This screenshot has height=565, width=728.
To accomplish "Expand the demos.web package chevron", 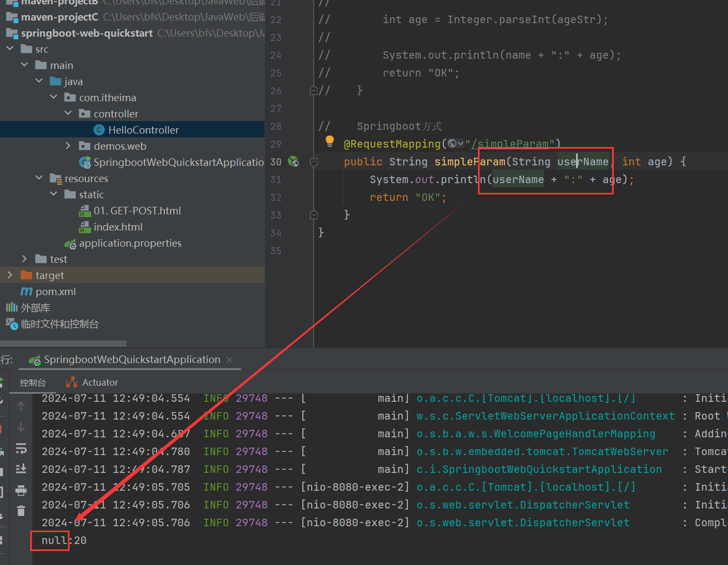I will pos(68,146).
